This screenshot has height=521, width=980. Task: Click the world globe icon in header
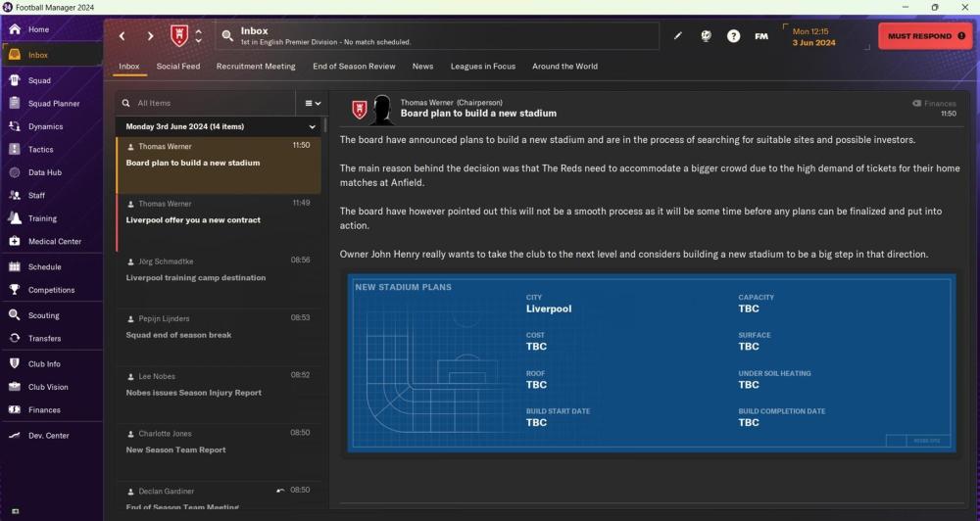tap(706, 36)
